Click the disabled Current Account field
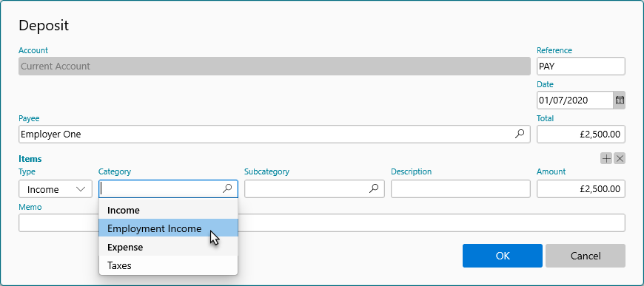644x286 pixels. pos(275,66)
